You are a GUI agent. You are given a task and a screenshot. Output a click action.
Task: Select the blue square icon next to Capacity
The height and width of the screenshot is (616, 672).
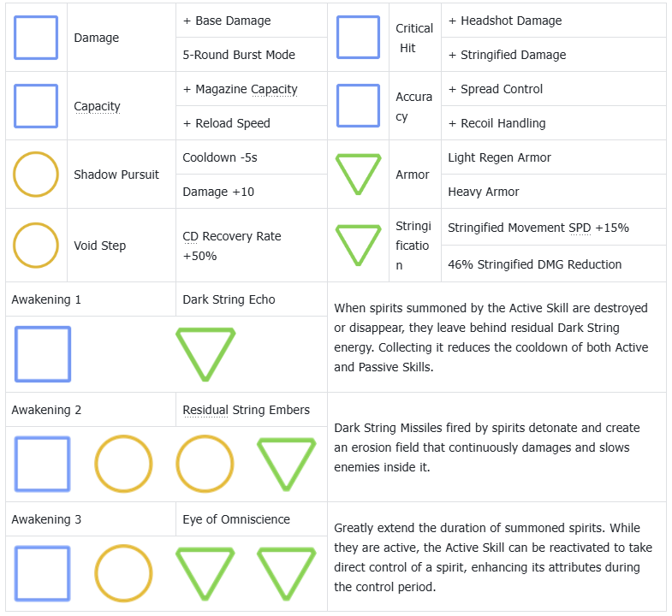click(x=36, y=106)
